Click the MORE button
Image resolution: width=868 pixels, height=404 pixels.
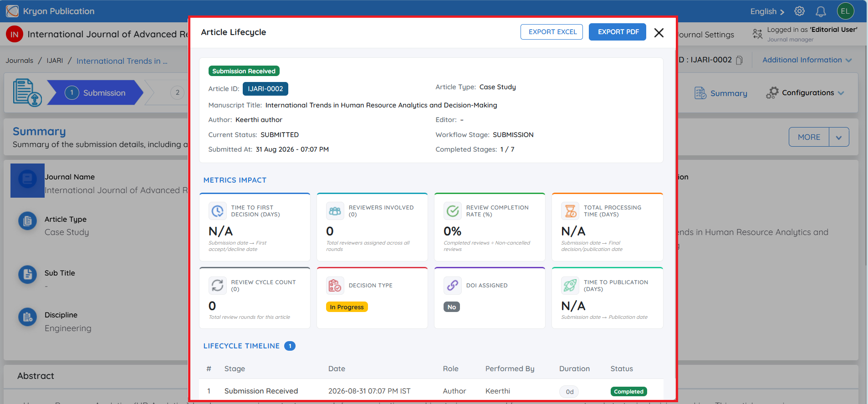tap(809, 137)
